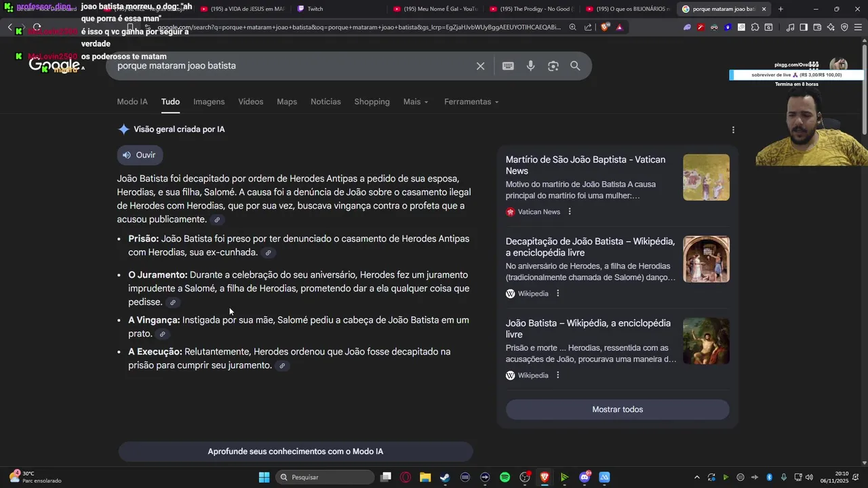Screen dimensions: 868x488
Task: Switch to 'O que os BILIONÁRIOS' YouTube tab
Action: tap(629, 9)
